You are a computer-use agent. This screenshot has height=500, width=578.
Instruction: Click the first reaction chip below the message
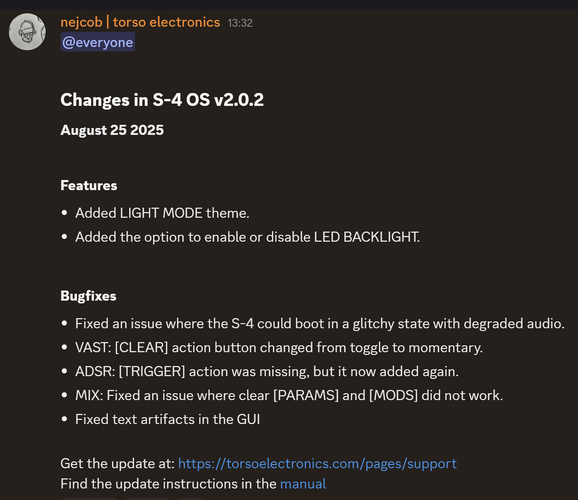90,498
